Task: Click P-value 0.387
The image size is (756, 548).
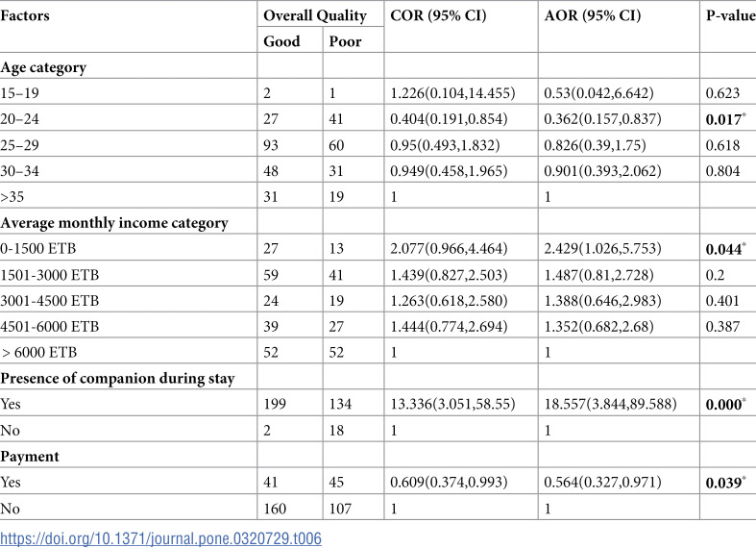Action: point(722,327)
